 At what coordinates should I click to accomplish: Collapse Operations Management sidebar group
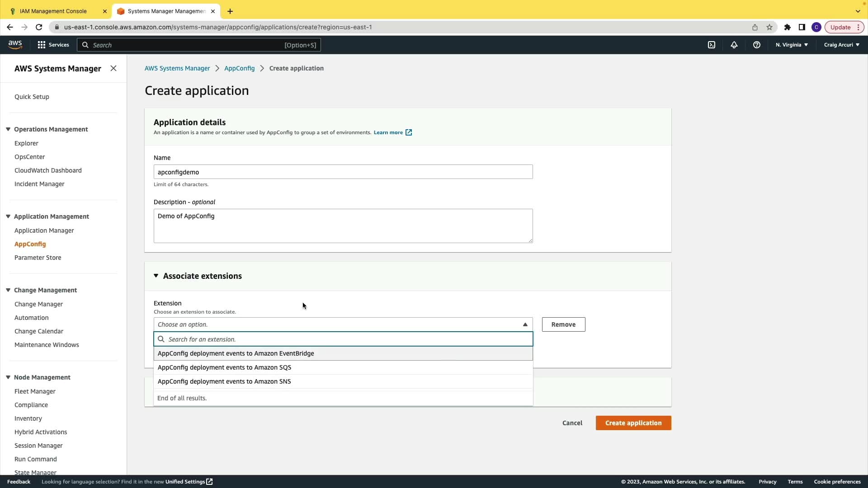pyautogui.click(x=8, y=129)
